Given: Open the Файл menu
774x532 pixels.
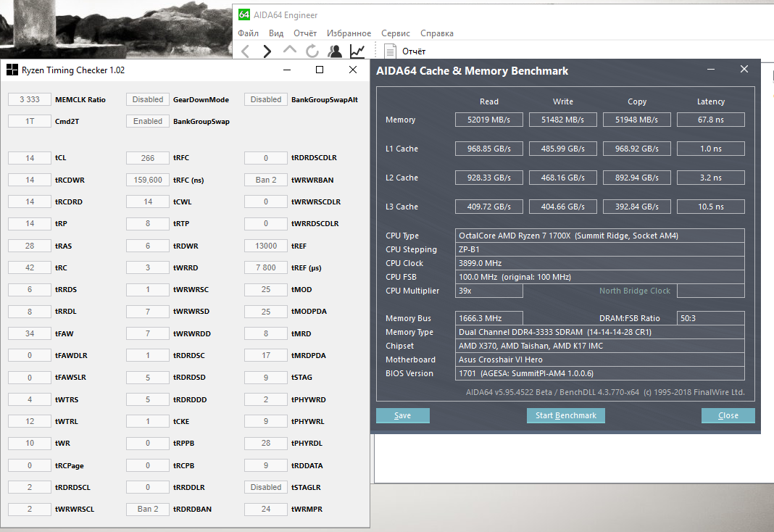Looking at the screenshot, I should coord(249,33).
